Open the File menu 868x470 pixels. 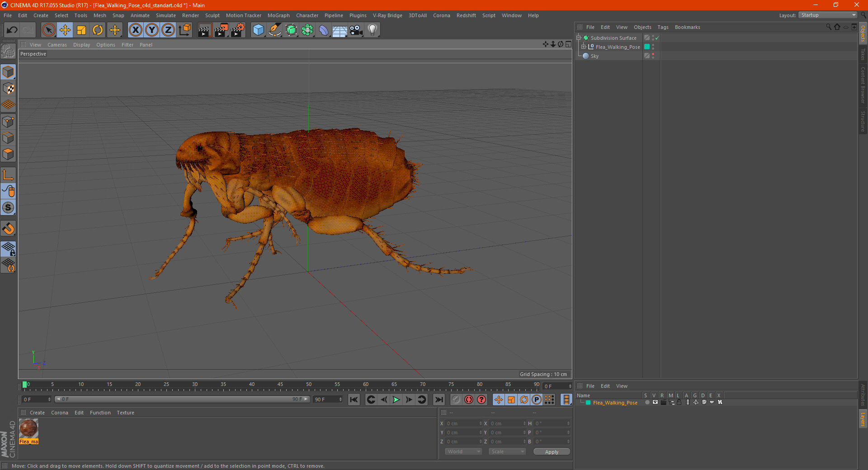click(x=8, y=15)
